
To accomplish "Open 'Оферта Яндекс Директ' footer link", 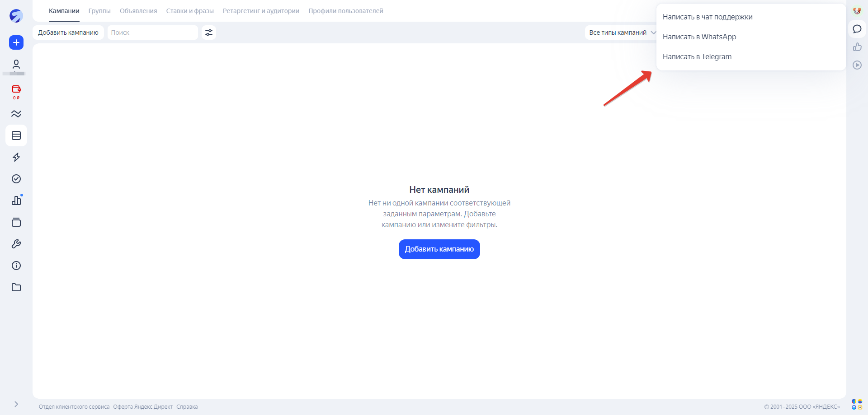I will coord(143,407).
